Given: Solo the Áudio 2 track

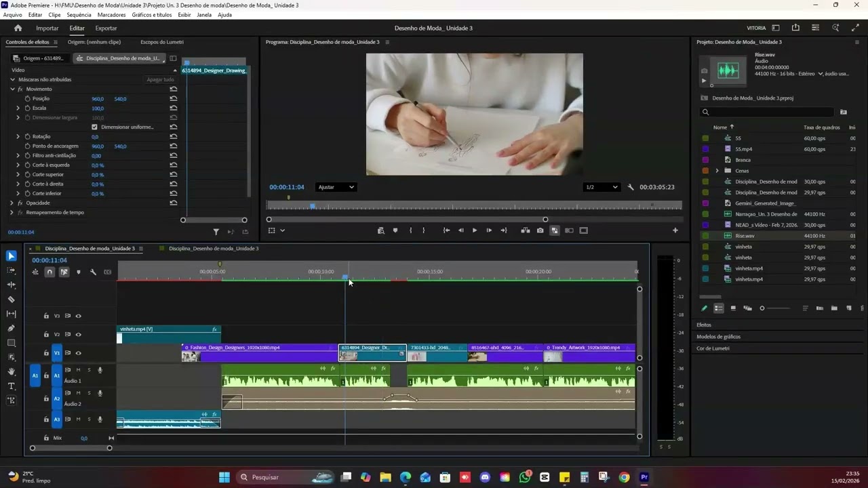Looking at the screenshot, I should coord(89,393).
